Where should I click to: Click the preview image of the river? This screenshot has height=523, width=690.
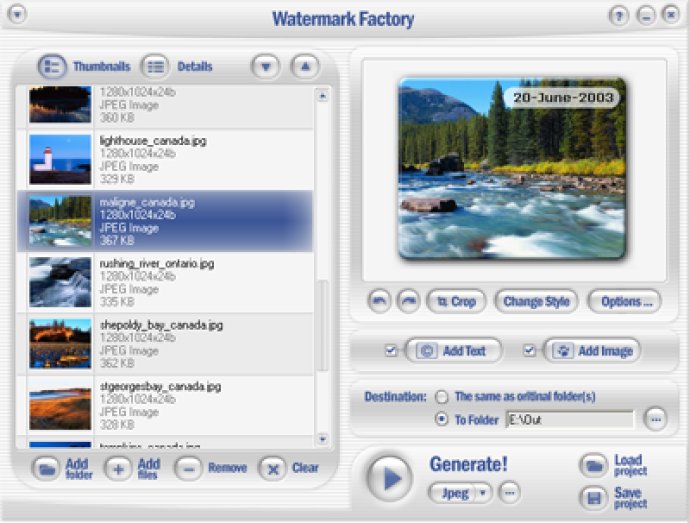(513, 168)
